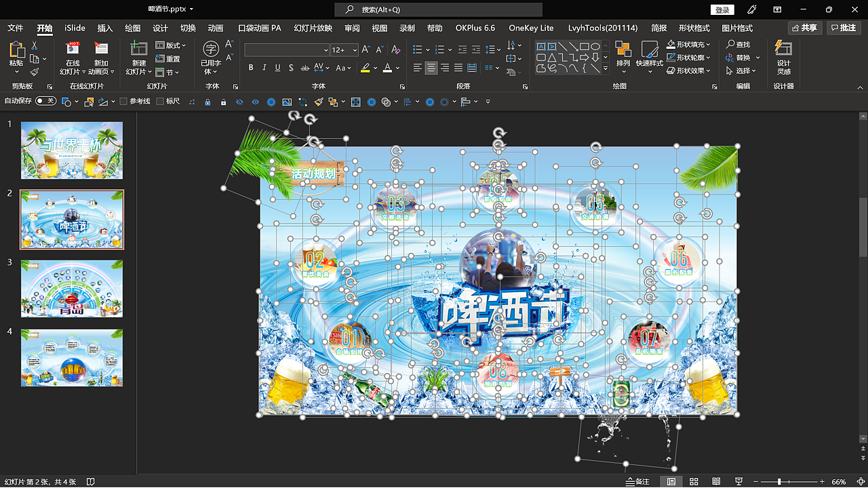This screenshot has width=868, height=488.
Task: Apply underline with the U icon
Action: (x=276, y=68)
